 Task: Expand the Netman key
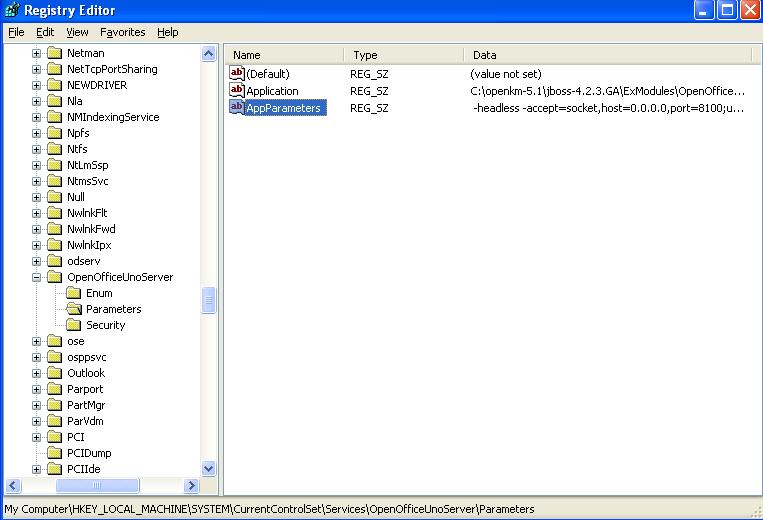coord(36,53)
